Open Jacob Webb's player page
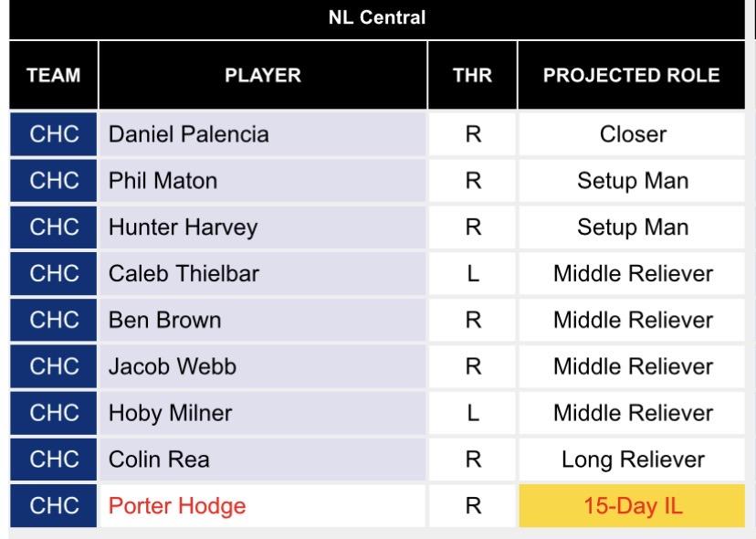 coord(173,366)
